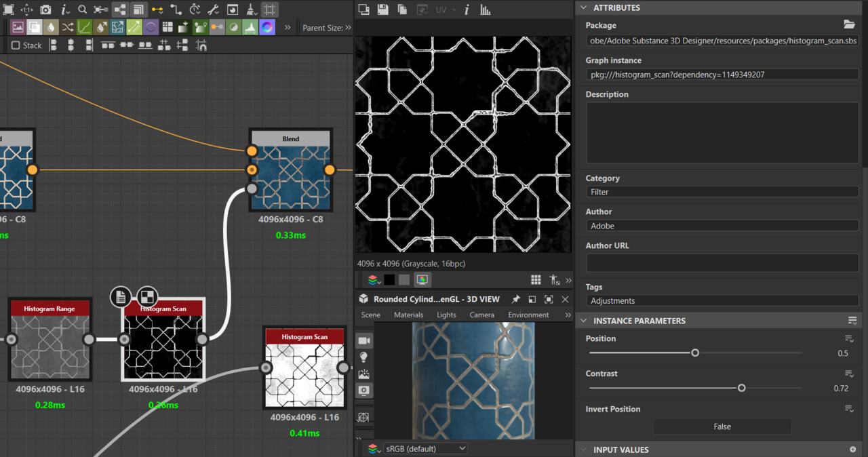Viewport: 868px width, 457px height.
Task: Toggle the tiling grid in 2D view
Action: (536, 279)
